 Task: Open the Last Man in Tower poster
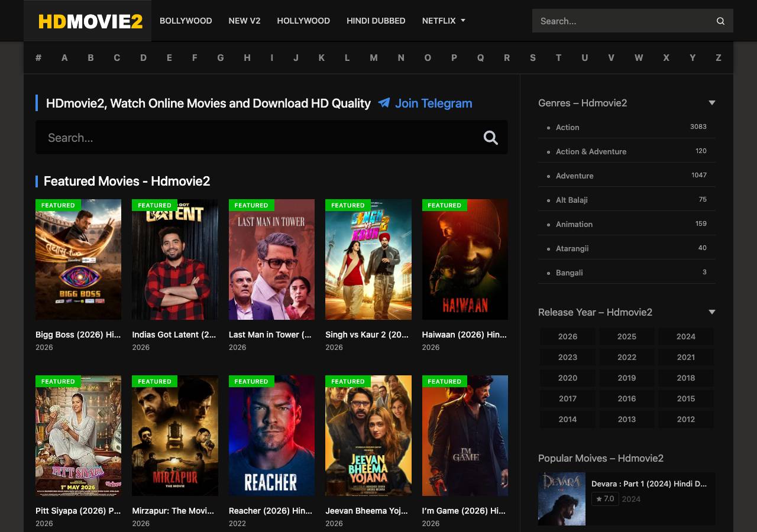point(271,259)
